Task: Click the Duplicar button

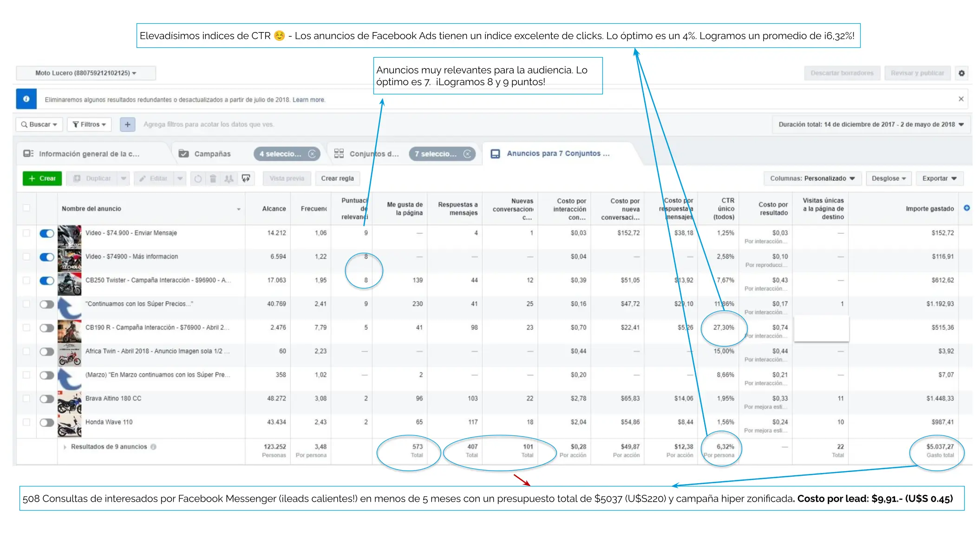Action: [x=92, y=178]
